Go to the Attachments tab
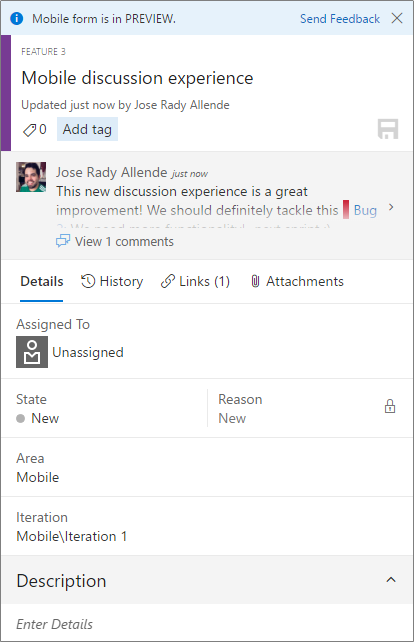 click(297, 281)
